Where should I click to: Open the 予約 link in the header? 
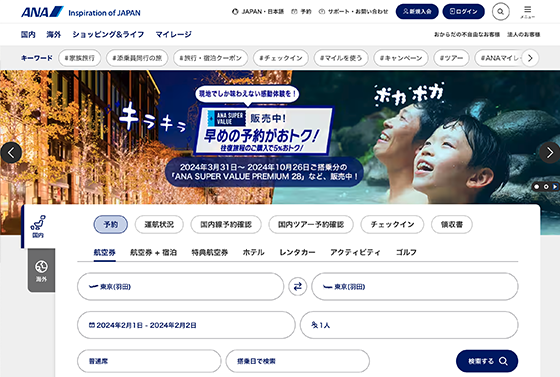[x=301, y=12]
